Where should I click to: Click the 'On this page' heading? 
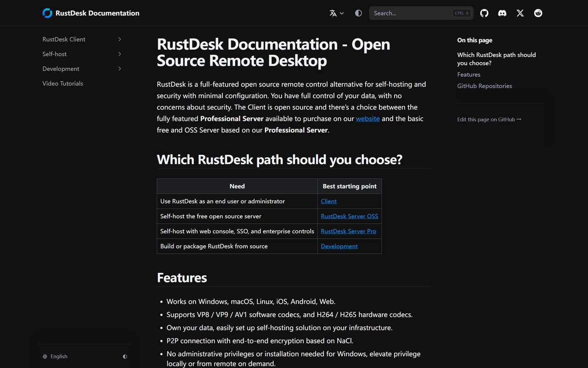475,40
